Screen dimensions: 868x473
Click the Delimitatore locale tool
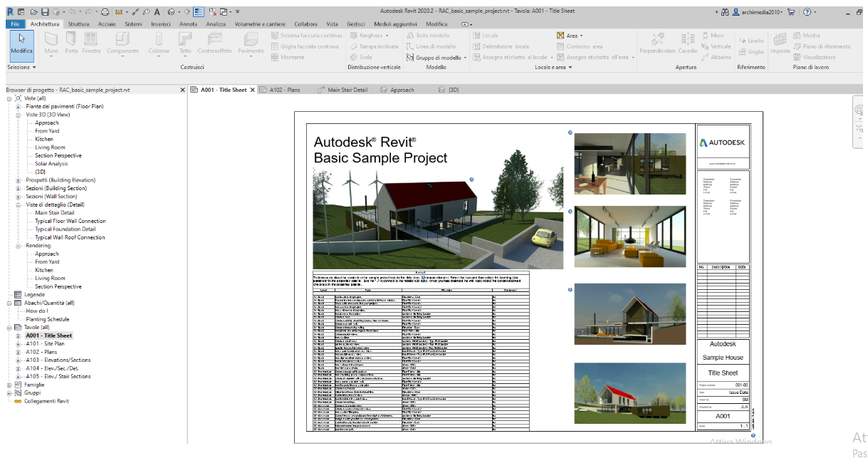502,46
